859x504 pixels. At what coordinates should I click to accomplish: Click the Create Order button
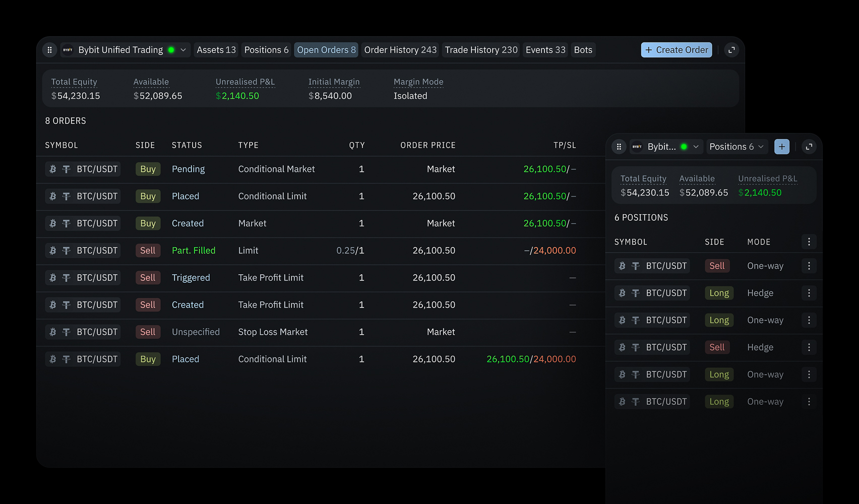[677, 50]
